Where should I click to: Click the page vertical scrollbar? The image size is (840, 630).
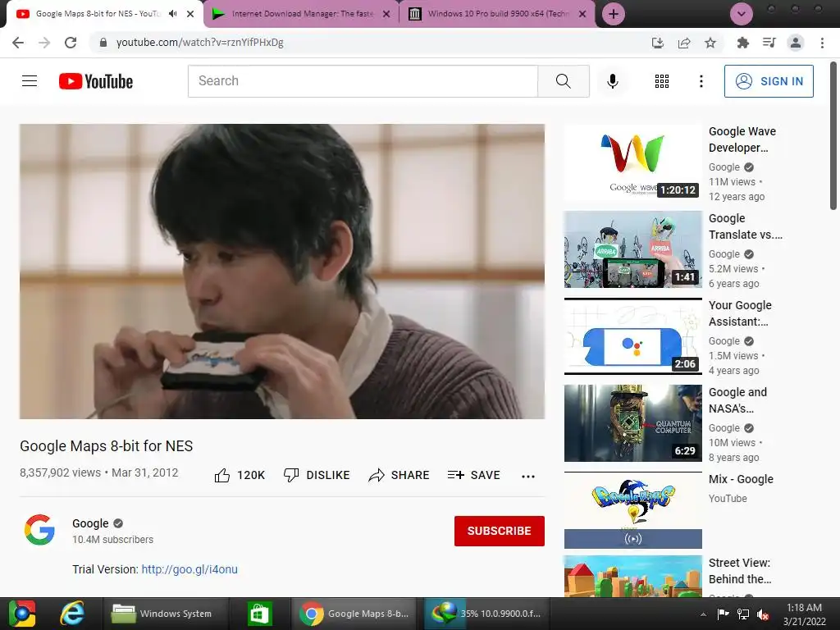click(x=833, y=137)
